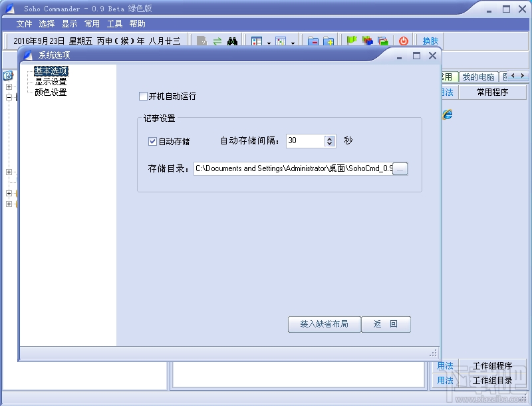Click the red power button icon
The width and height of the screenshot is (532, 406).
404,41
